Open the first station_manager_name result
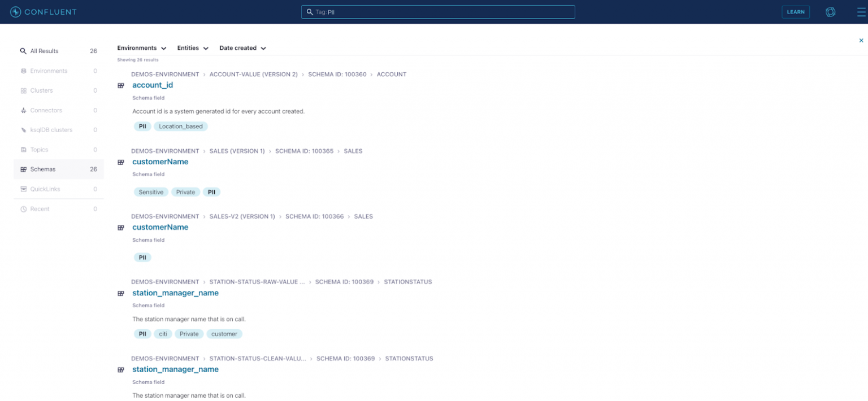 [175, 293]
